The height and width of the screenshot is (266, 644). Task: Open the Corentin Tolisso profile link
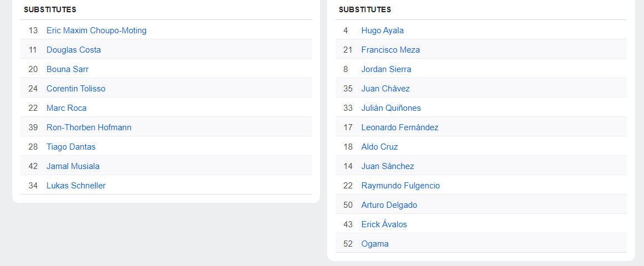(76, 89)
